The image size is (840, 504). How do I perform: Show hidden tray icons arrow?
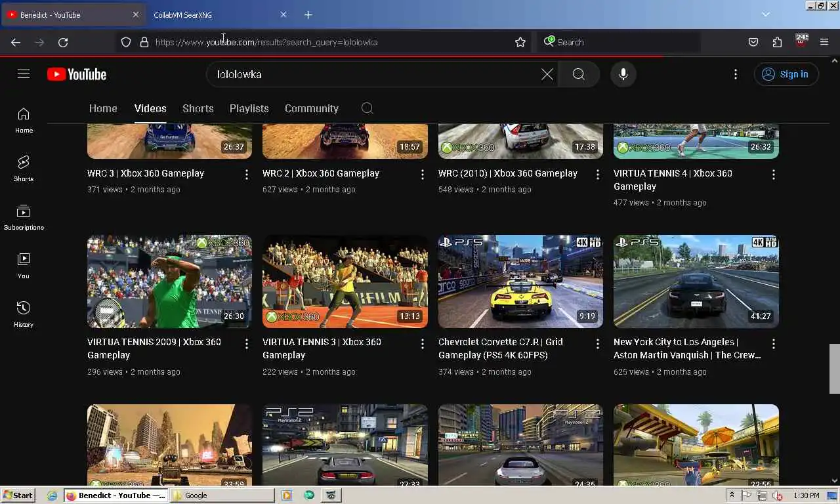point(732,495)
